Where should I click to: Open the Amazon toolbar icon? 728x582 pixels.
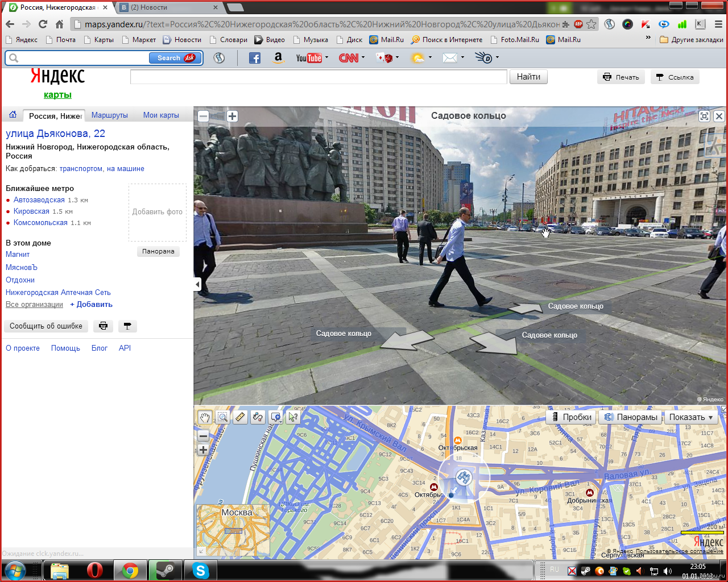pos(278,58)
